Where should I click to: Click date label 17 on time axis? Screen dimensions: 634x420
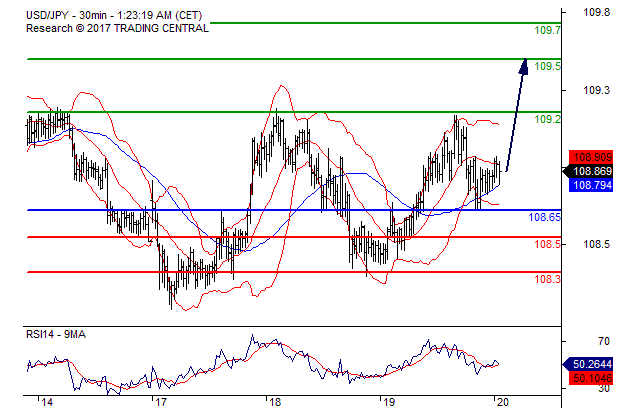click(x=161, y=403)
